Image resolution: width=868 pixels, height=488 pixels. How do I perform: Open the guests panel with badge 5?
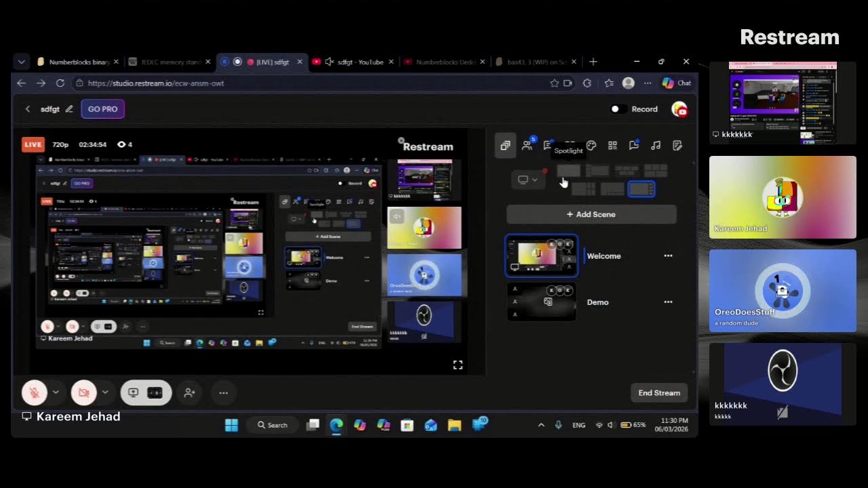[527, 145]
